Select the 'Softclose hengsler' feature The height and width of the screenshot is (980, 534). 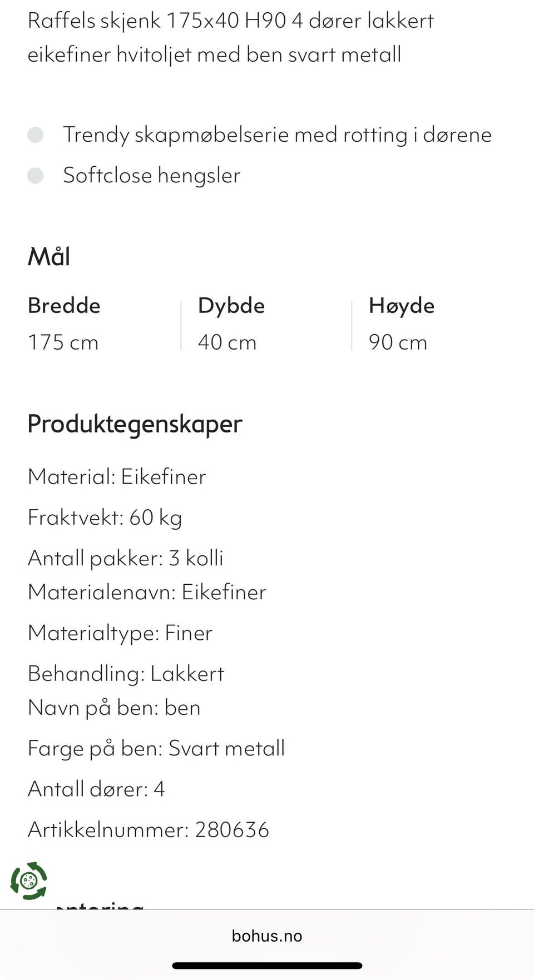(152, 176)
